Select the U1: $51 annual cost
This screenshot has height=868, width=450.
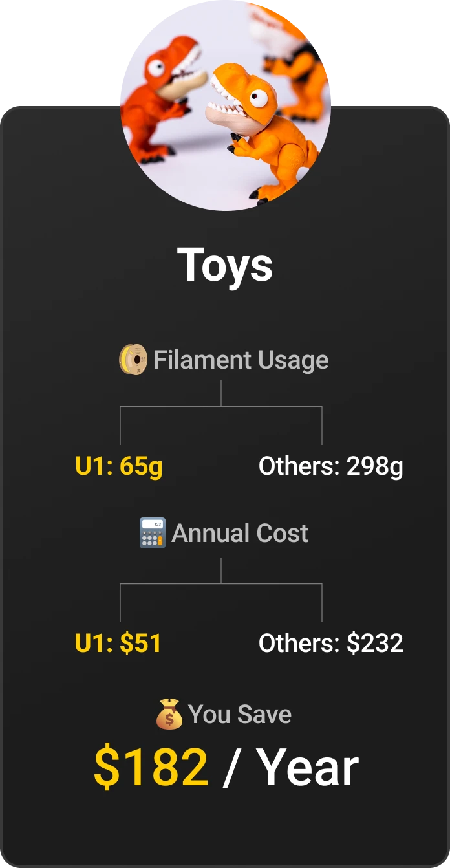pyautogui.click(x=118, y=643)
